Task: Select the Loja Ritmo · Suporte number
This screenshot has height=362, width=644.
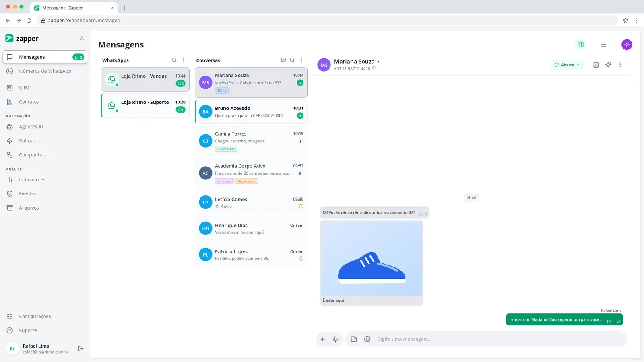Action: point(145,106)
